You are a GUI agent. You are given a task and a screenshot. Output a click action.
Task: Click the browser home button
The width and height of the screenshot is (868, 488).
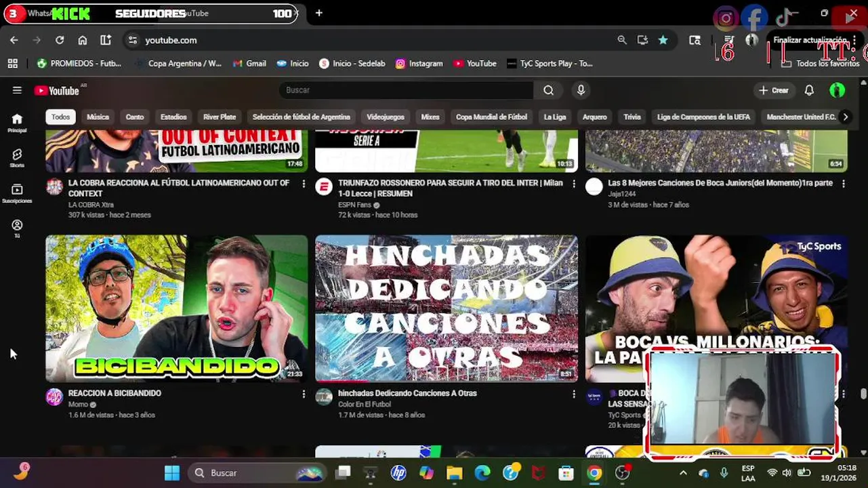click(x=83, y=40)
